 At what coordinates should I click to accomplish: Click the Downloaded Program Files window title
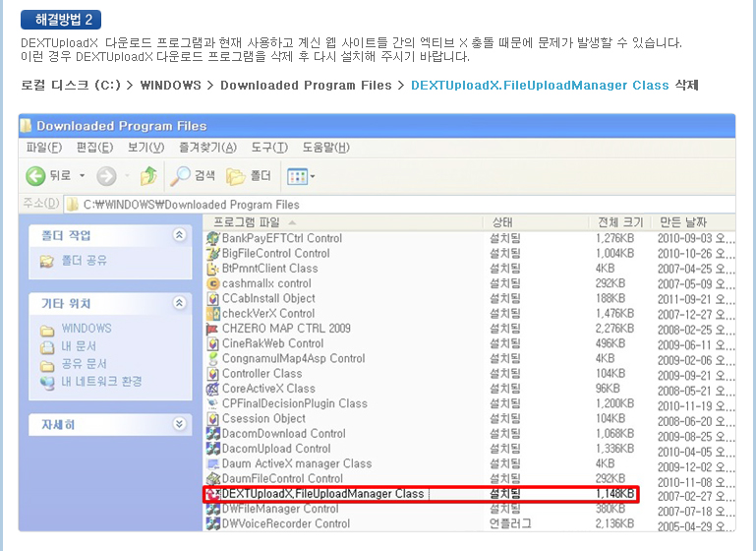[122, 126]
